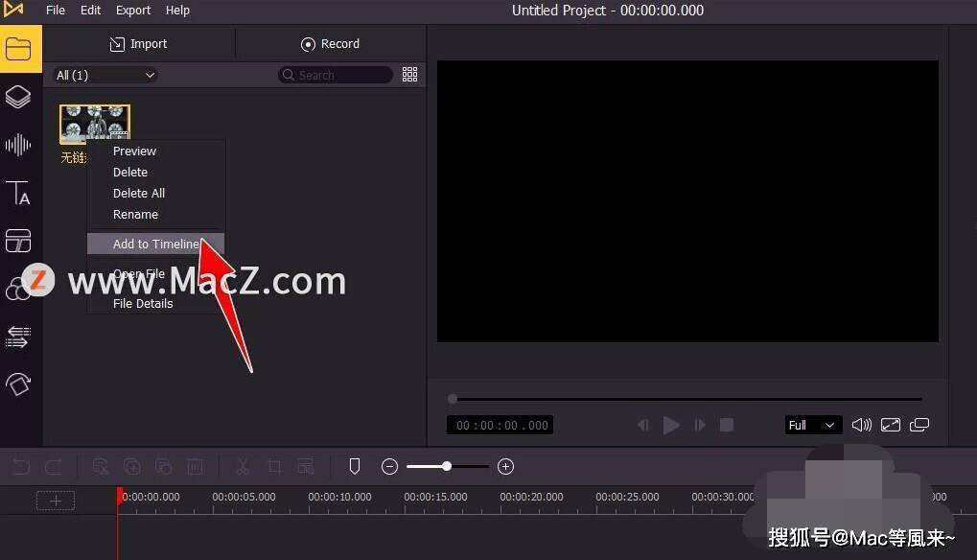Open the Media folder sidebar tab
This screenshot has height=560, width=977.
pos(18,49)
